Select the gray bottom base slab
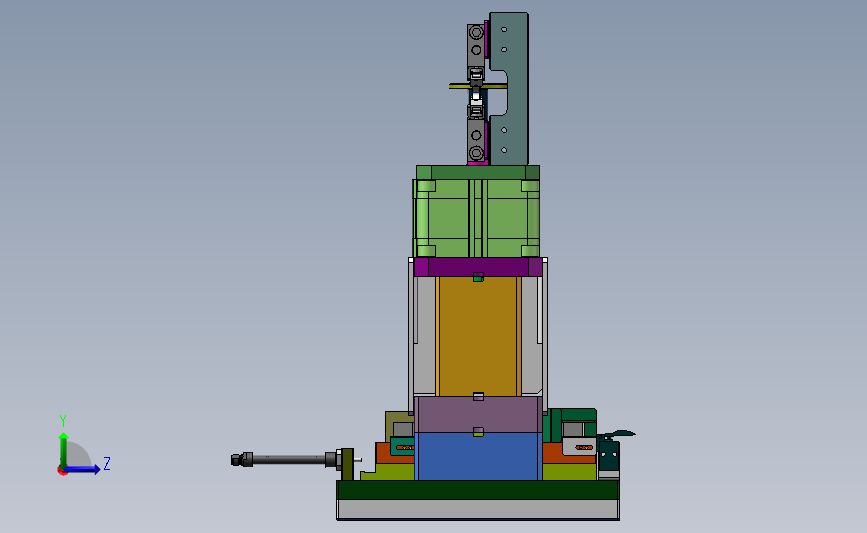This screenshot has width=867, height=533. (478, 509)
